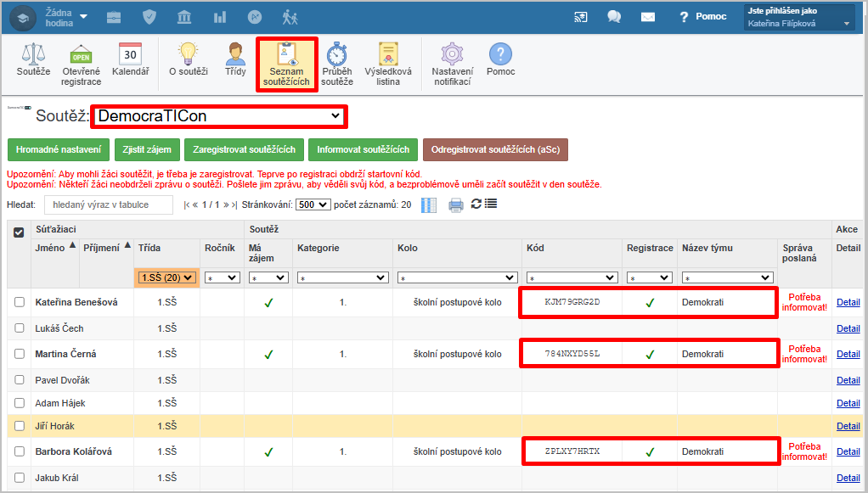The image size is (868, 493).
Task: Open the Kolo filter dropdown
Action: tap(457, 277)
